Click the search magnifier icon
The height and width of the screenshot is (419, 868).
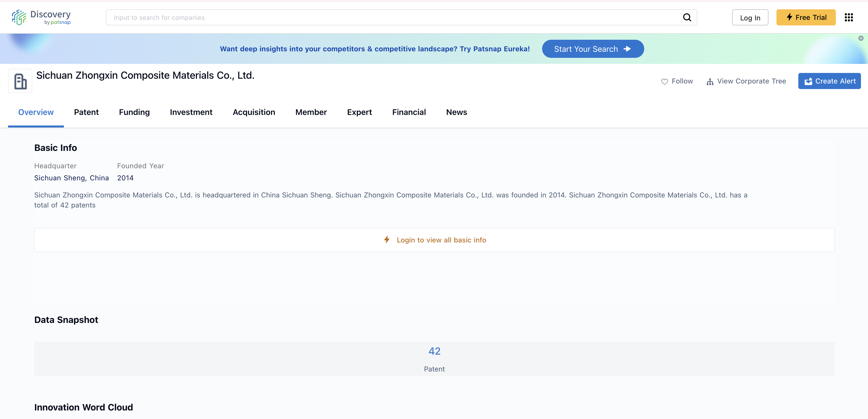pyautogui.click(x=687, y=18)
